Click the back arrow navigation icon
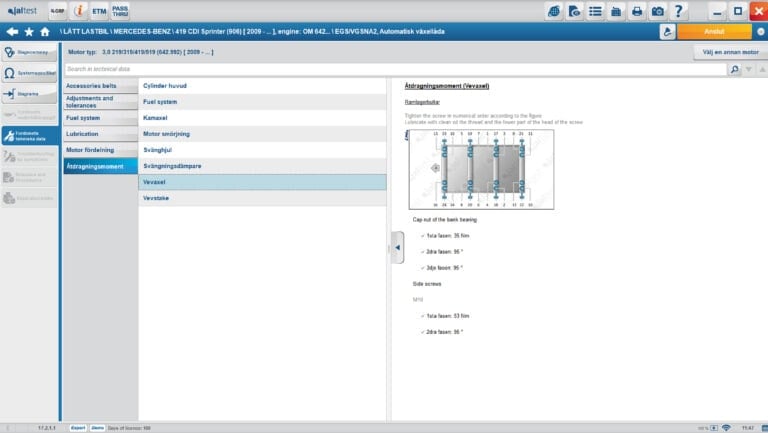Viewport: 768px width, 433px height. [x=11, y=32]
